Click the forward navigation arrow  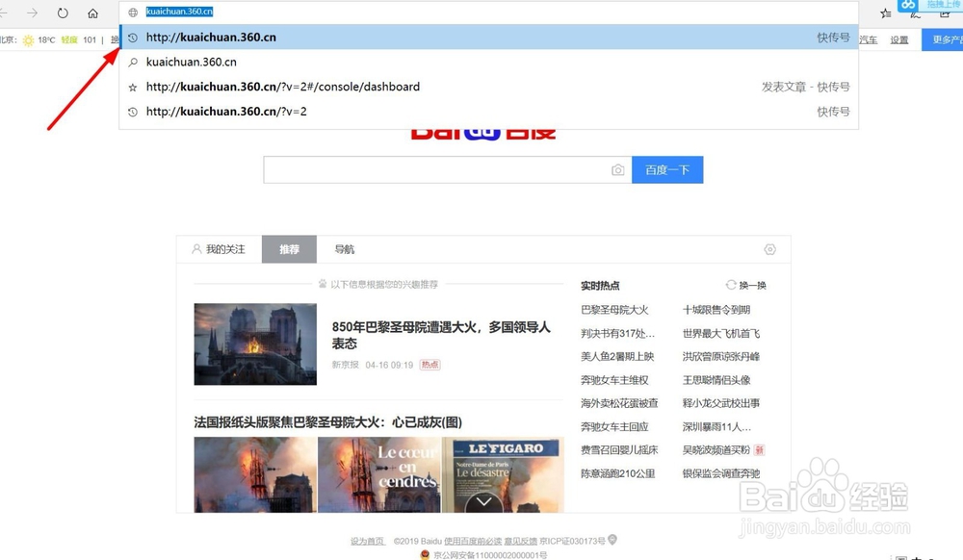tap(33, 13)
